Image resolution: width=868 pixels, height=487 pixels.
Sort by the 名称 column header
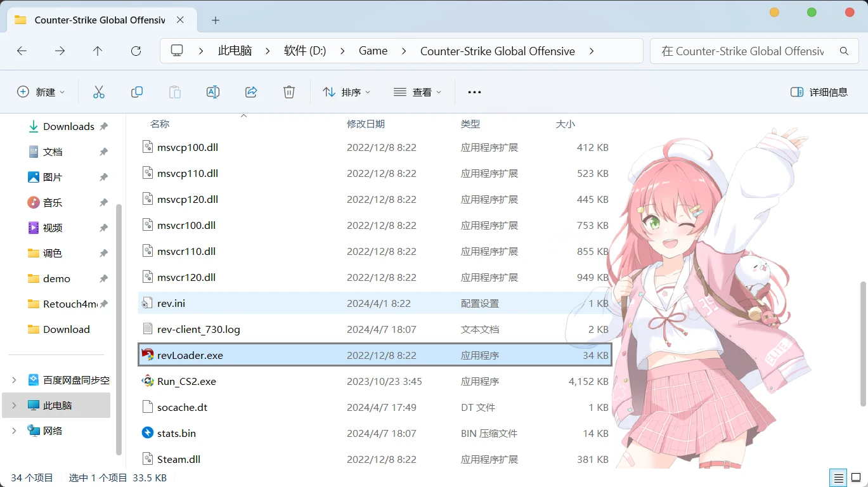(x=160, y=124)
